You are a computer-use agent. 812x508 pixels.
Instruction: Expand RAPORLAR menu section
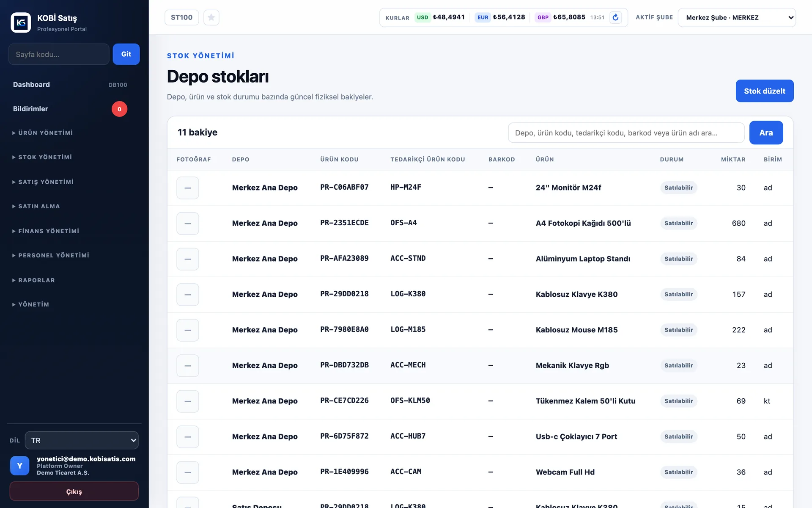34,280
